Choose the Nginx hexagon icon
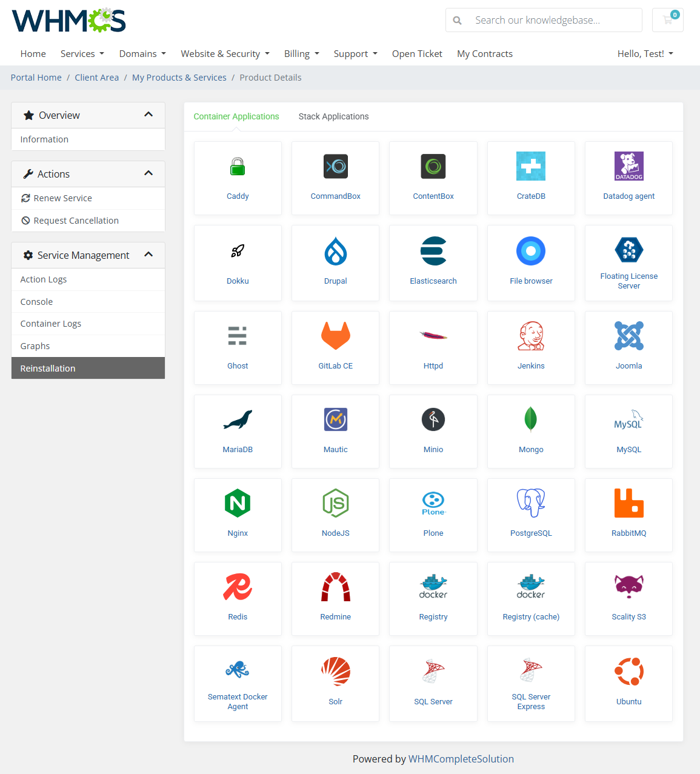 click(238, 503)
